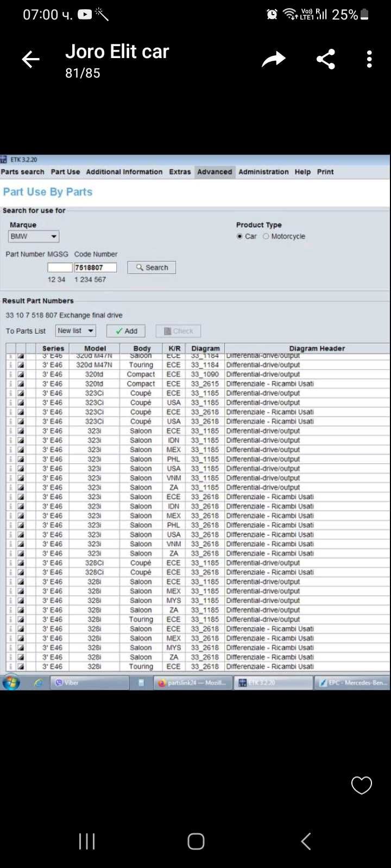Click the empty Part Number MGSG field
The width and height of the screenshot is (391, 868).
(60, 267)
